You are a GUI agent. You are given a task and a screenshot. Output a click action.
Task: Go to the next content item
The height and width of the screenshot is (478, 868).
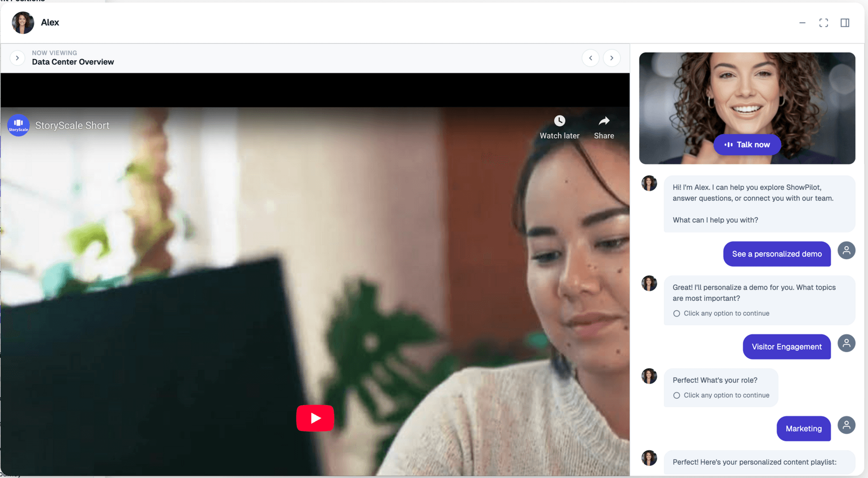612,58
